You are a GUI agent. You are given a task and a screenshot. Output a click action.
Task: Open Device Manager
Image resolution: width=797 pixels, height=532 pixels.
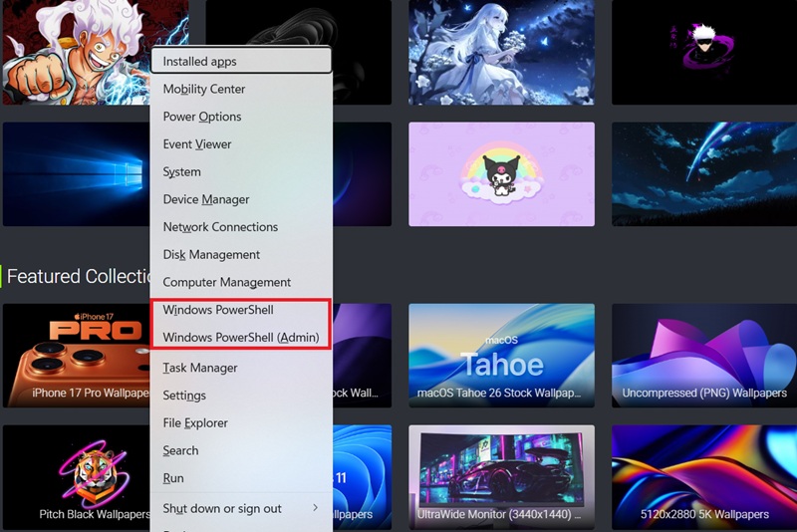pyautogui.click(x=206, y=199)
